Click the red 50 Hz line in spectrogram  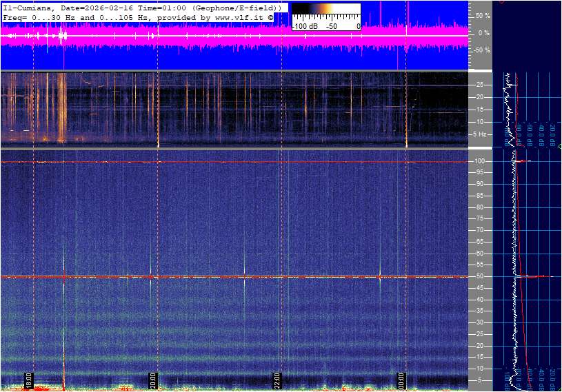coord(207,277)
